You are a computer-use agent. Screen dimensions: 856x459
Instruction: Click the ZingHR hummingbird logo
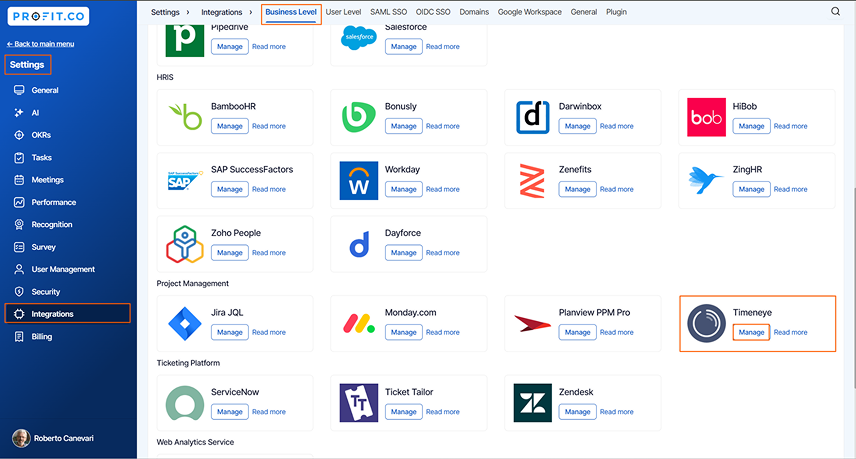705,180
